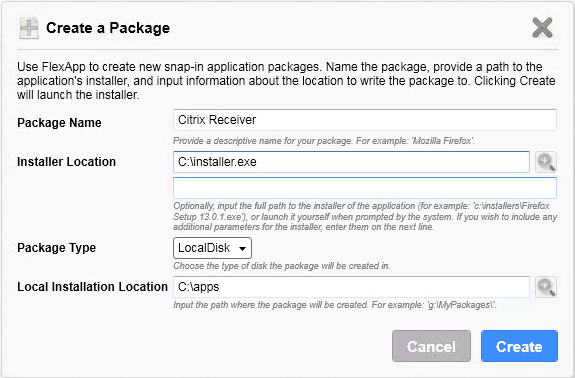Close the Create a Package dialog
This screenshot has width=575, height=378.
coord(542,27)
